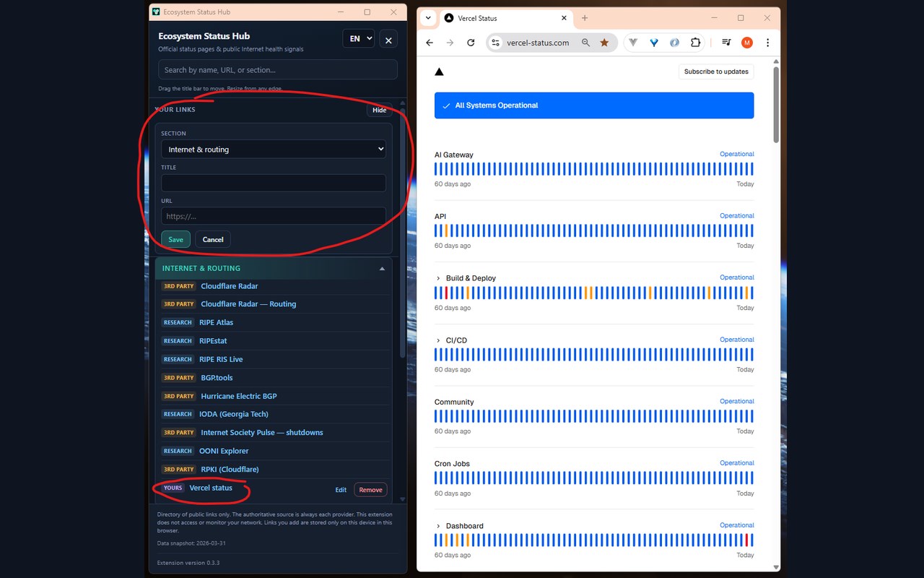This screenshot has height=578, width=924.
Task: Click the Title input field
Action: (x=274, y=183)
